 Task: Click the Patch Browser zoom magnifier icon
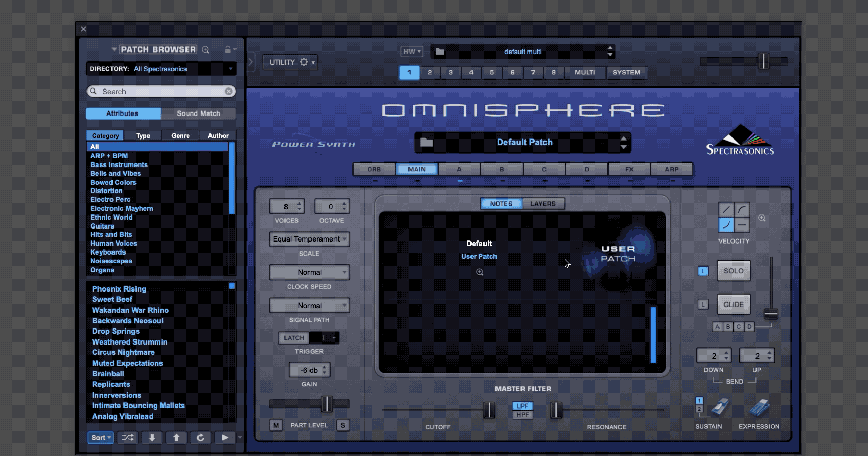click(x=206, y=50)
